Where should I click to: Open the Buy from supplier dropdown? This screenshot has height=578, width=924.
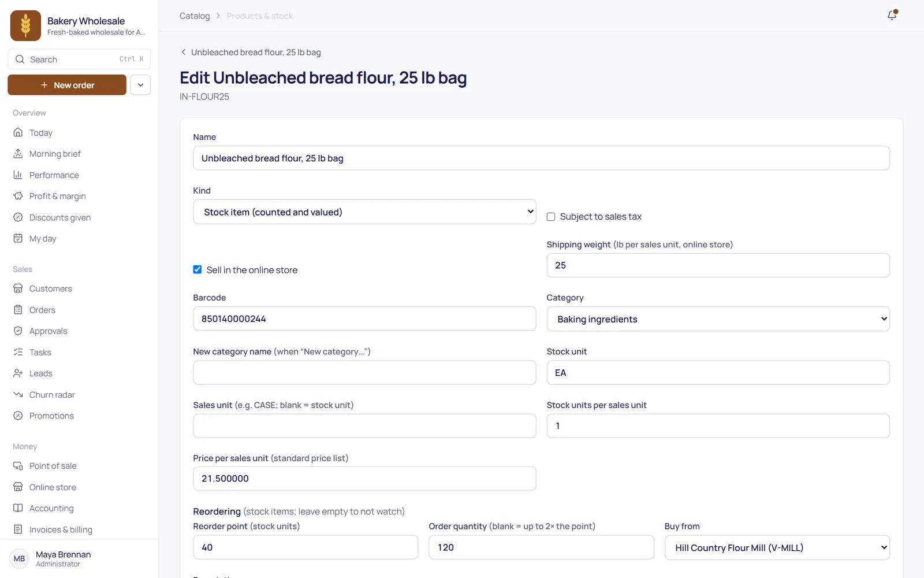click(x=777, y=547)
